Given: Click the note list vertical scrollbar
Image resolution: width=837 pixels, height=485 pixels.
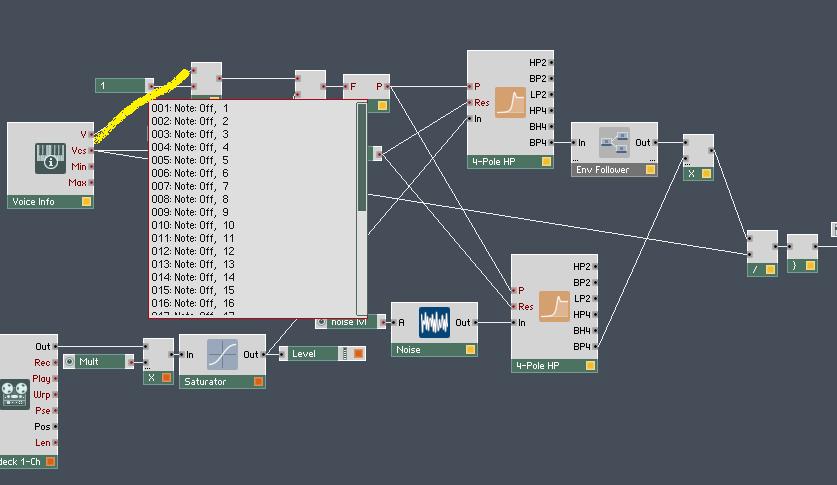Looking at the screenshot, I should tap(361, 209).
